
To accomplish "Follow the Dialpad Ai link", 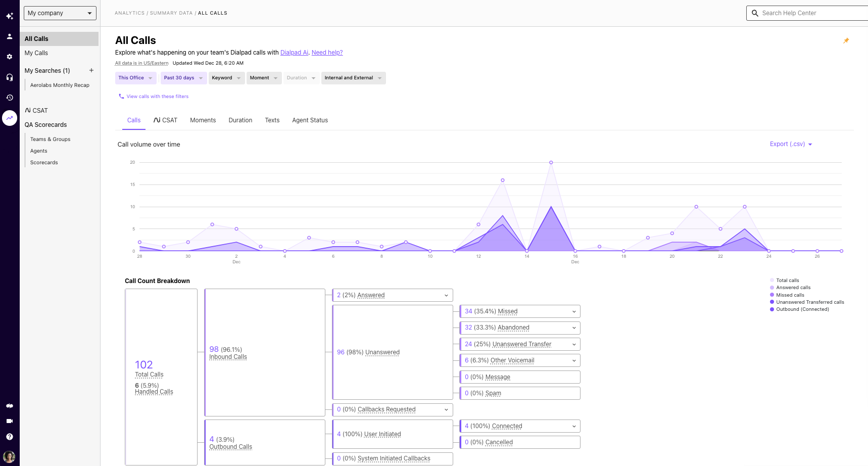I will tap(294, 53).
